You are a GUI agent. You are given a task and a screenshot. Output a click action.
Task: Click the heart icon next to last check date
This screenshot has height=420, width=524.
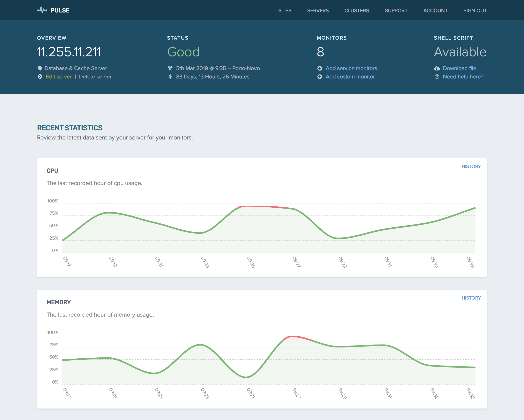[170, 68]
